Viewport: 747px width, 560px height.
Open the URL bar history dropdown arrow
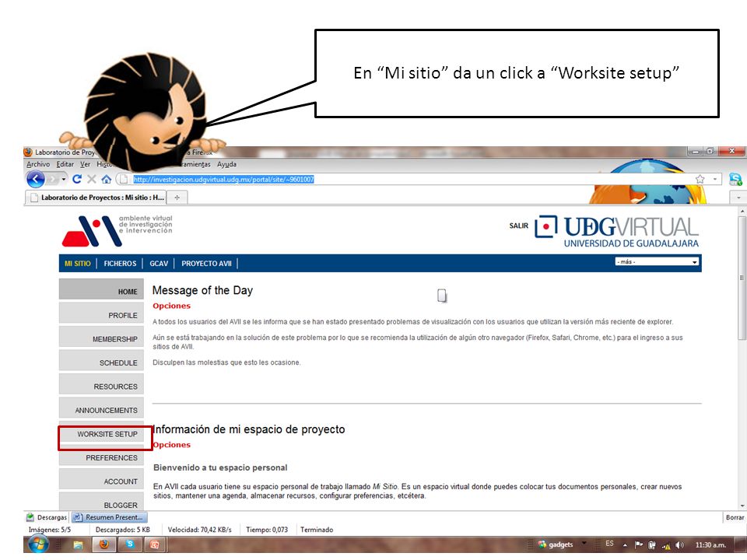pos(715,179)
